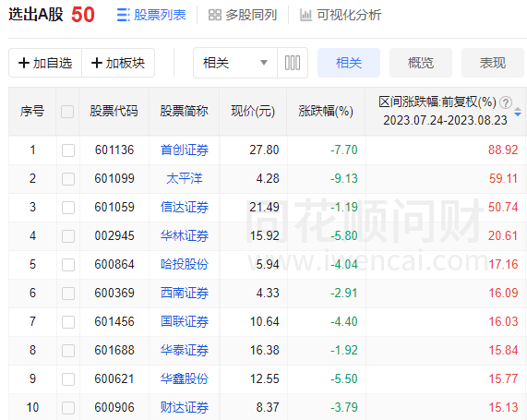Image resolution: width=527 pixels, height=420 pixels.
Task: Click the interval gain value 50.74
Action: click(503, 207)
